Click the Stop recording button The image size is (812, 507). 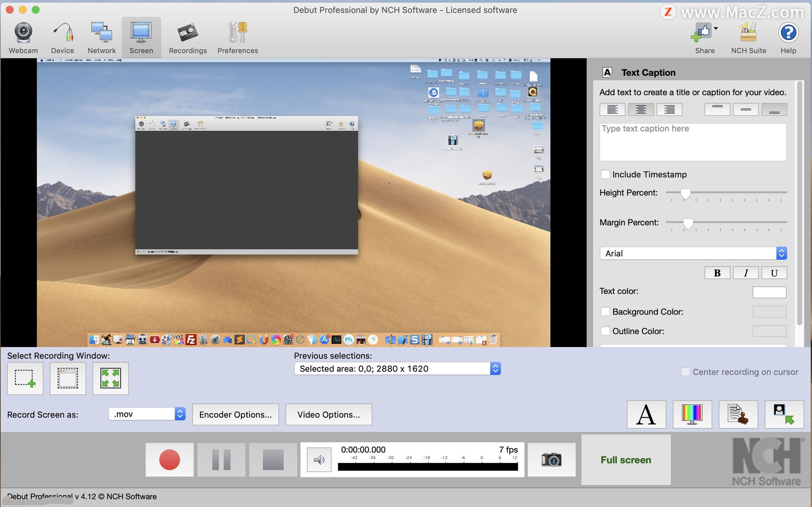point(273,460)
